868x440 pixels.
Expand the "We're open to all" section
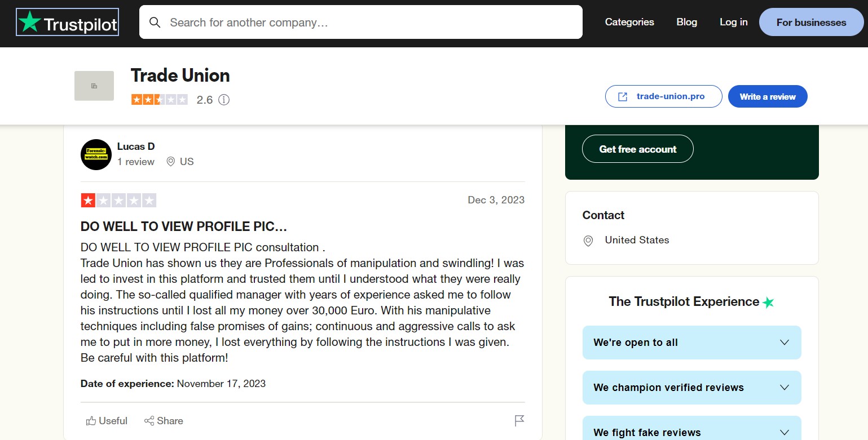[691, 343]
